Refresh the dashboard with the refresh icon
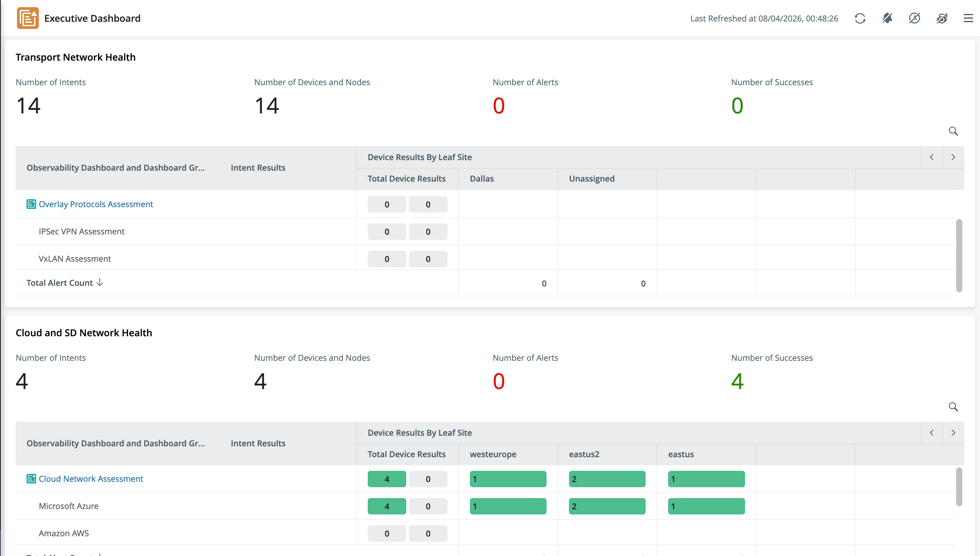The image size is (980, 556). pyautogui.click(x=860, y=18)
